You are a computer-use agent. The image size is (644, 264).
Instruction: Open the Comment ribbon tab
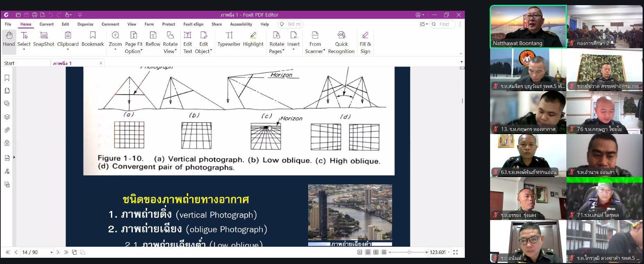pos(110,24)
